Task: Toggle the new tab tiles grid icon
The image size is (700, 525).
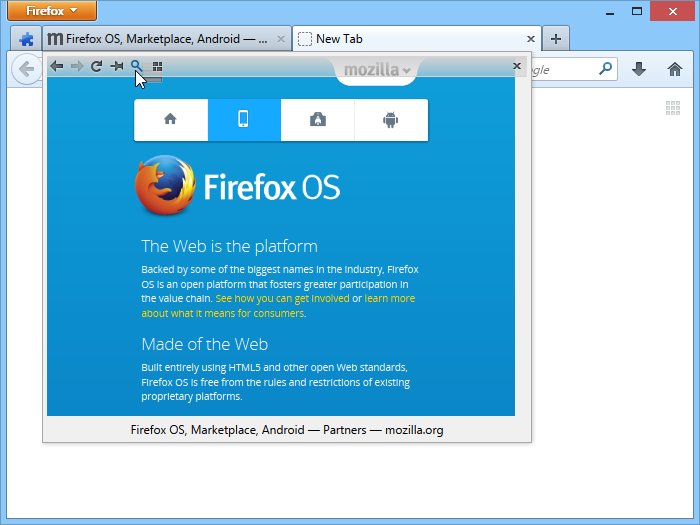Action: click(x=673, y=108)
